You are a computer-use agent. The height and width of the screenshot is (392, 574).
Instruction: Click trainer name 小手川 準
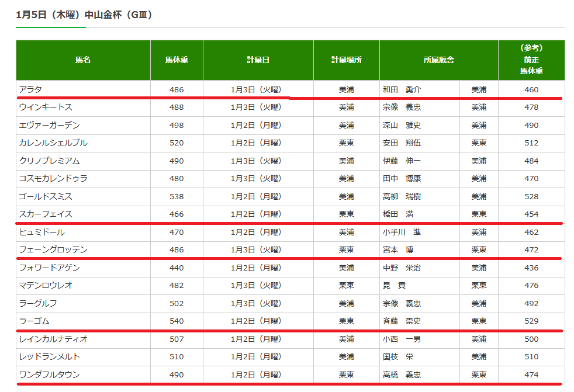402,233
